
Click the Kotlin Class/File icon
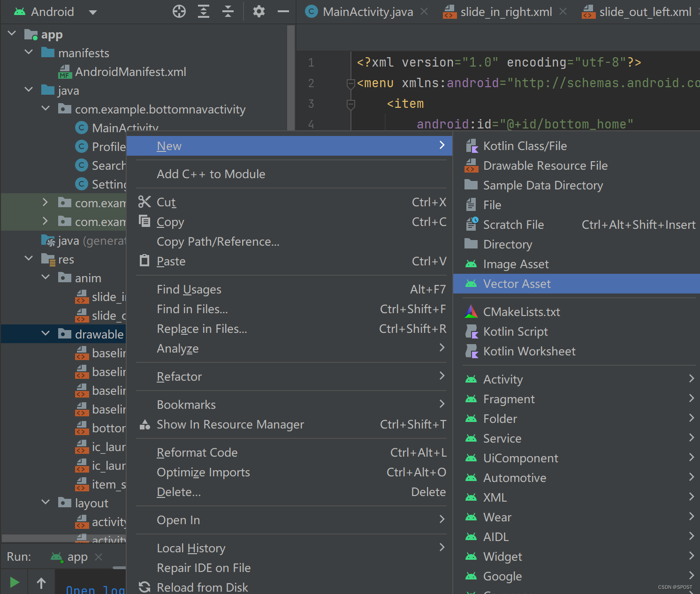(x=472, y=146)
